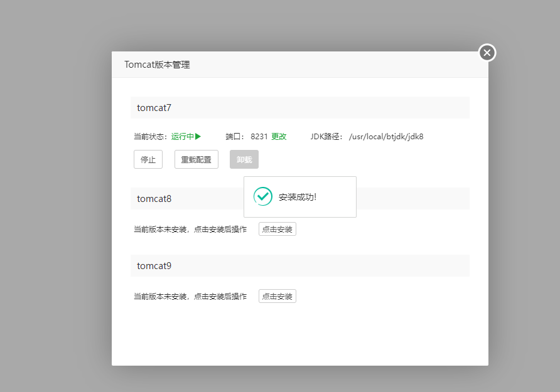Screen dimensions: 560x392
Task: Click 更改 link next to port 8231
Action: pyautogui.click(x=279, y=137)
